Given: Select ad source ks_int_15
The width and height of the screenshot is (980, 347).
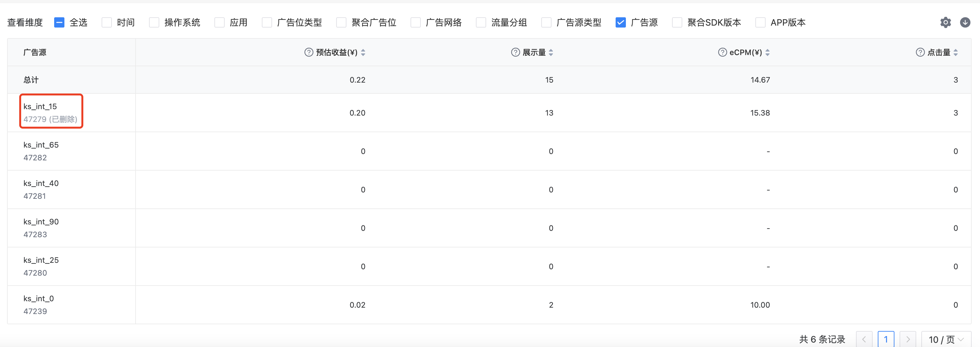Looking at the screenshot, I should click(40, 106).
